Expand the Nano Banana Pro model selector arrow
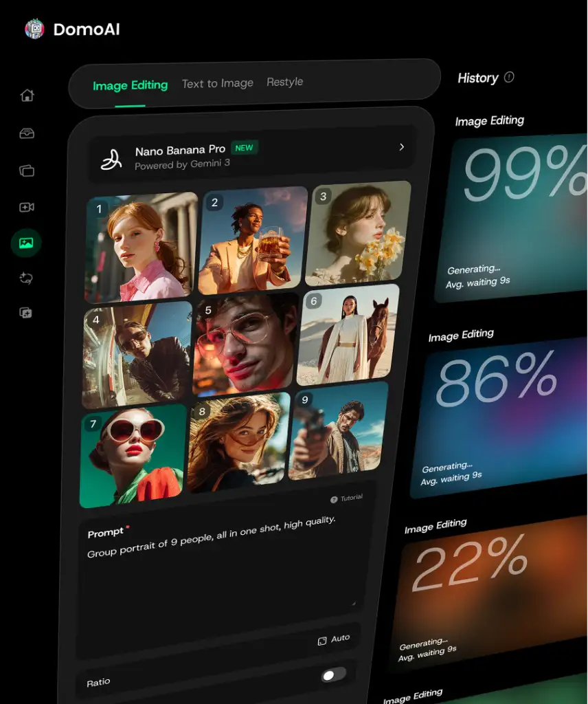Screen dimensions: 588x704 (x=402, y=146)
